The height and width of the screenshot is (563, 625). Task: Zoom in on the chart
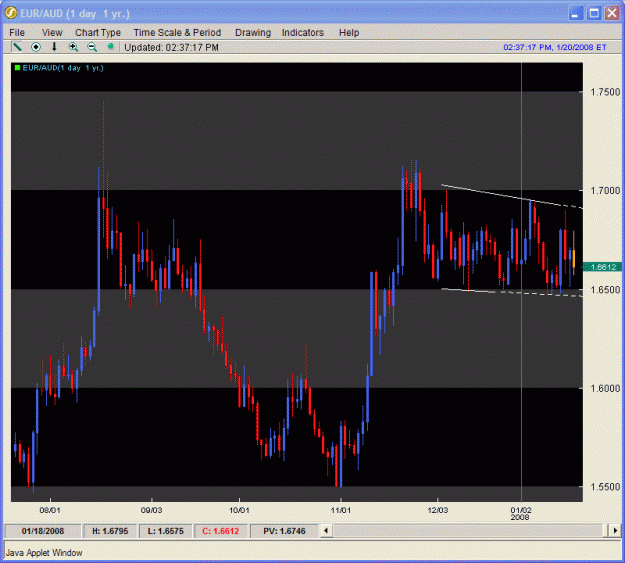pos(73,47)
